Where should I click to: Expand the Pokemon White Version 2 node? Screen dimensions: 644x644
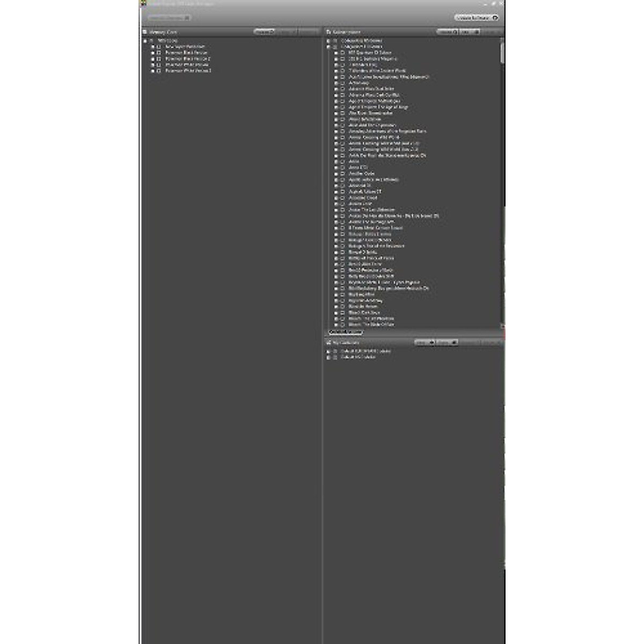tap(152, 71)
